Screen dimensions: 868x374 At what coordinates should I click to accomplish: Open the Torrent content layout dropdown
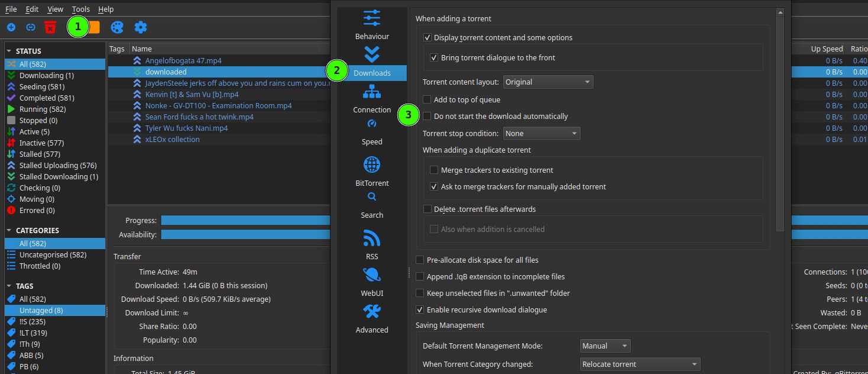click(548, 82)
